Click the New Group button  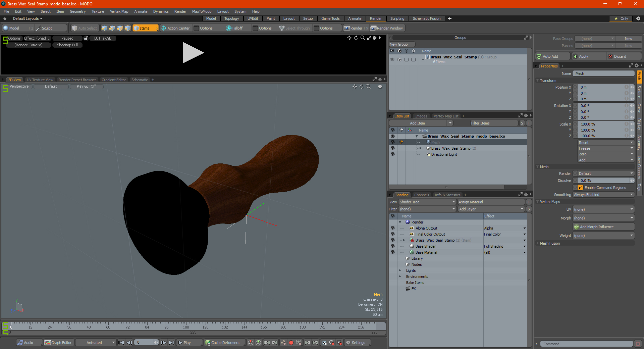tap(402, 44)
